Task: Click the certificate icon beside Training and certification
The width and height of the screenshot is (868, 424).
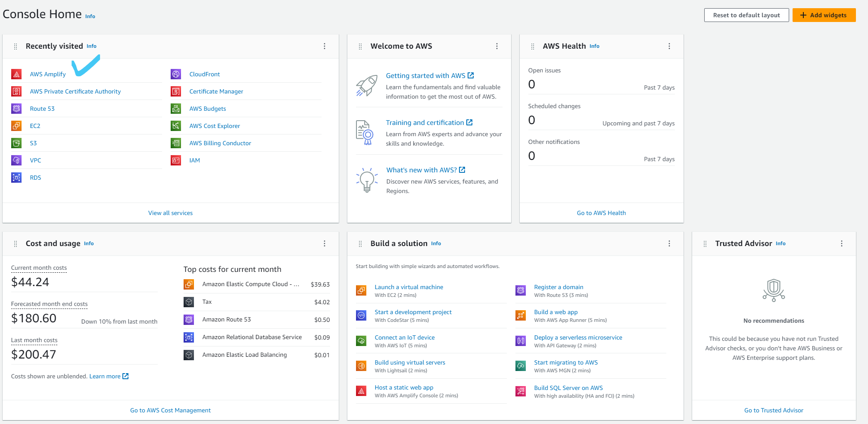Action: (x=365, y=133)
